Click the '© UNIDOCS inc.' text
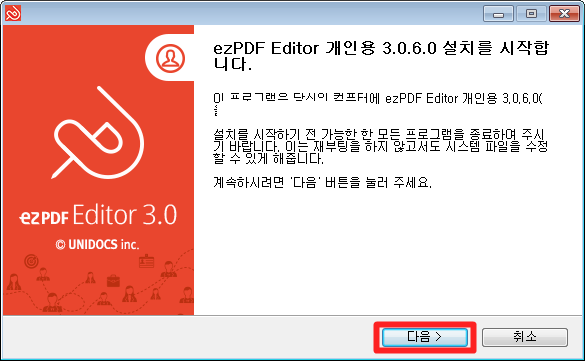The image size is (585, 361). point(97,244)
